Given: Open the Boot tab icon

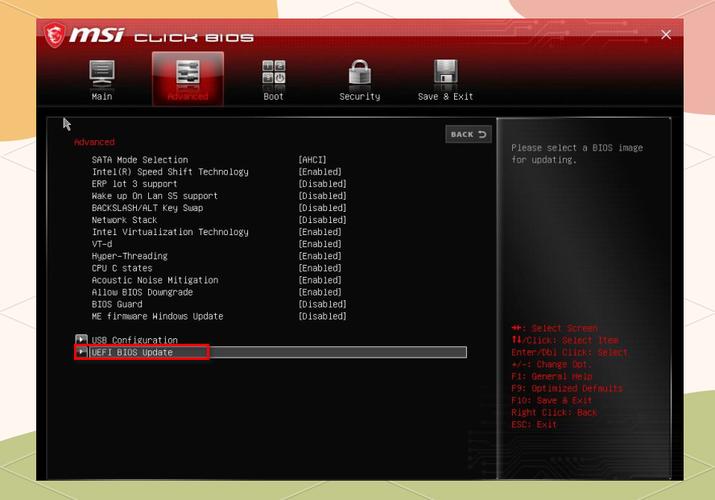Looking at the screenshot, I should click(274, 72).
